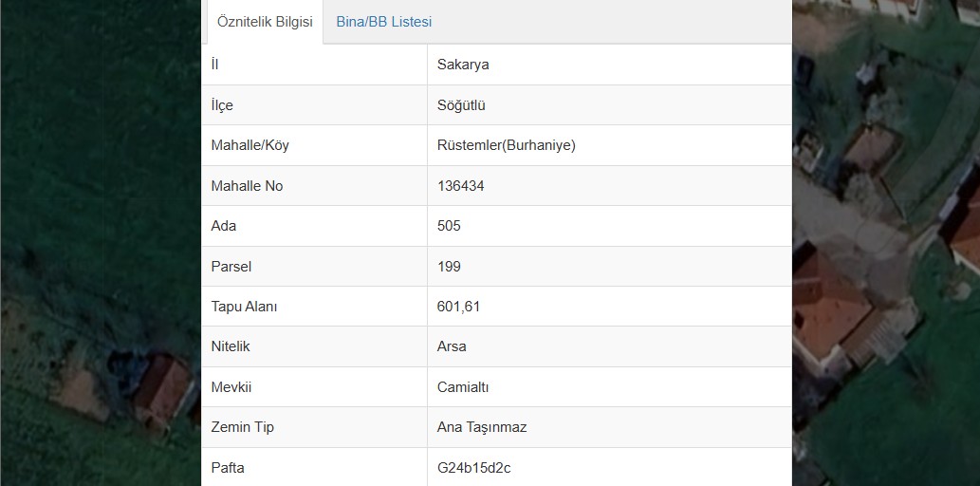Select the Rüstemler(Burhaniye) neighborhood value

[506, 145]
